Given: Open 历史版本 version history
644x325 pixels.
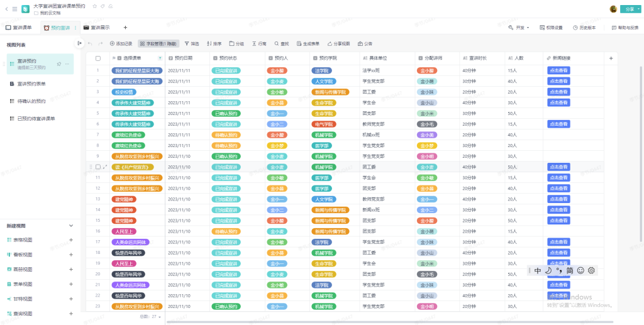Looking at the screenshot, I should 584,28.
